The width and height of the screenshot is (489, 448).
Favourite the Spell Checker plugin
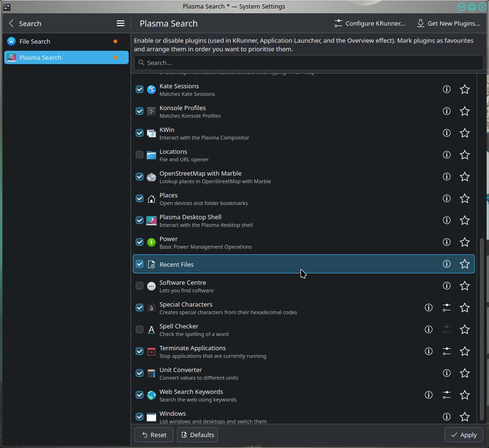point(465,329)
